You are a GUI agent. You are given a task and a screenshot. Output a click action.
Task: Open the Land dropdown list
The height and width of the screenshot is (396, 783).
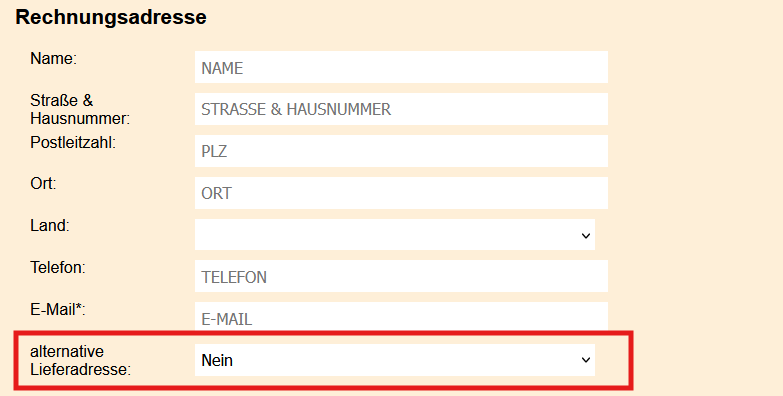pos(394,235)
